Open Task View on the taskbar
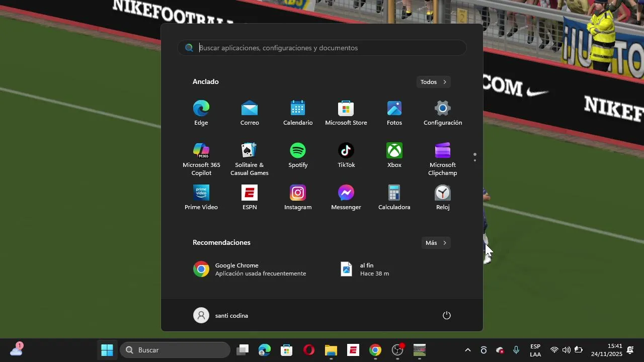The width and height of the screenshot is (644, 362). pyautogui.click(x=243, y=350)
